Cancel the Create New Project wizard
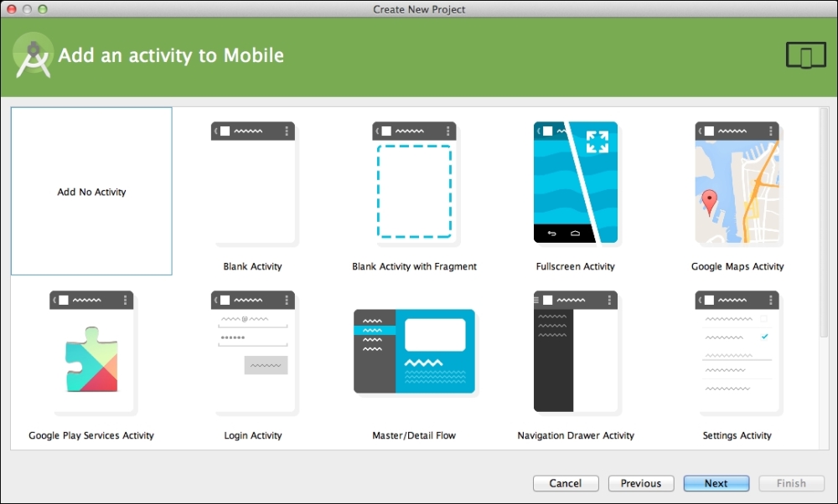 tap(566, 483)
